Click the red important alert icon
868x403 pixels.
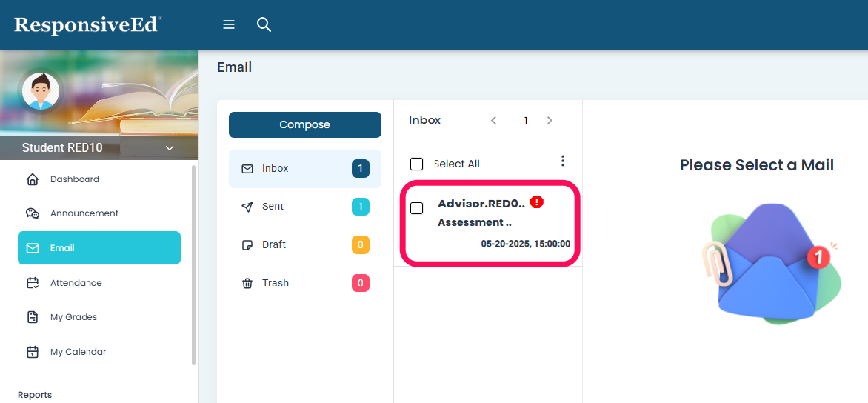[537, 201]
